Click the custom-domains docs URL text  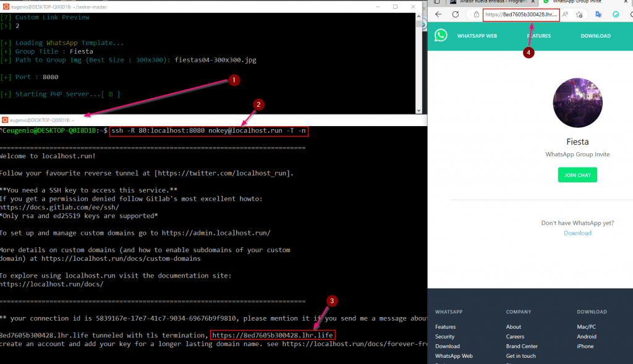pyautogui.click(x=121, y=259)
